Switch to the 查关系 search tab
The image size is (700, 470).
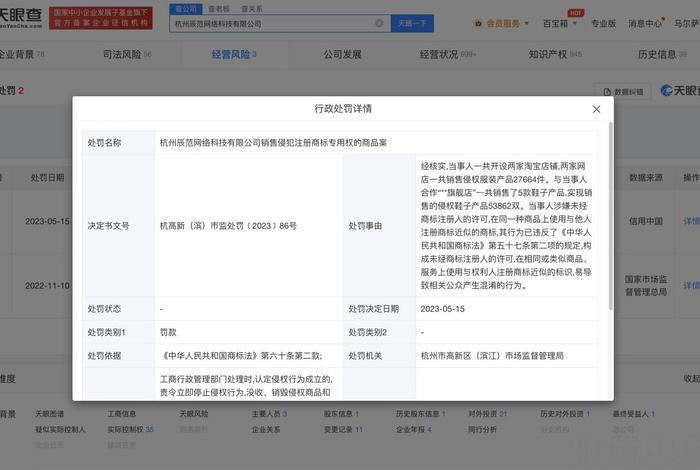coord(252,8)
